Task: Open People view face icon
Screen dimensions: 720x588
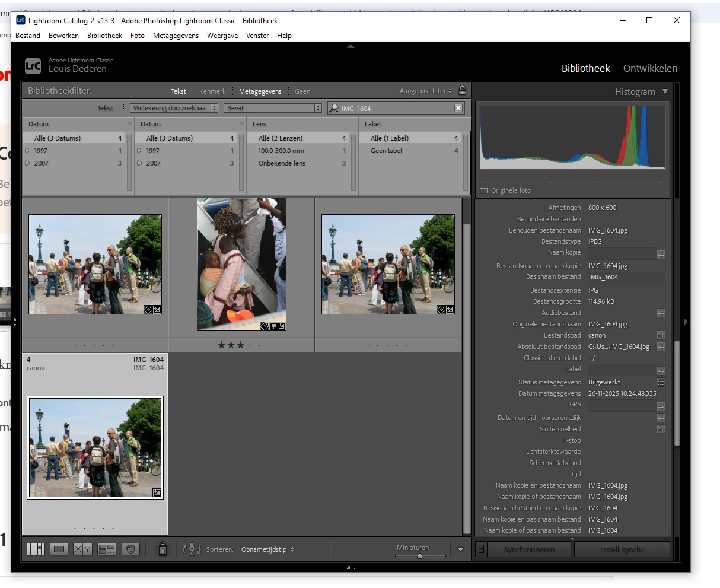Action: pyautogui.click(x=130, y=549)
